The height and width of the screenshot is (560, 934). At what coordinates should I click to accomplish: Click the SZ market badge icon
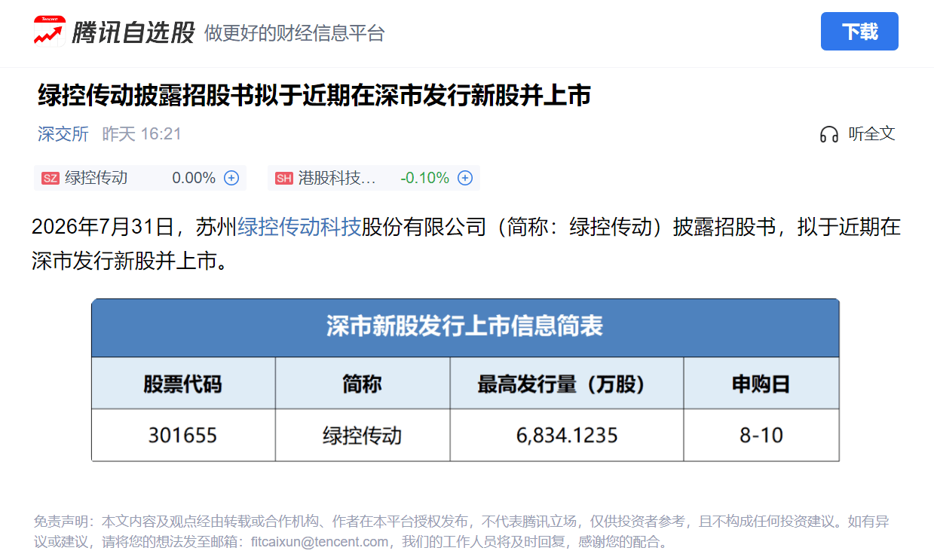tap(51, 179)
